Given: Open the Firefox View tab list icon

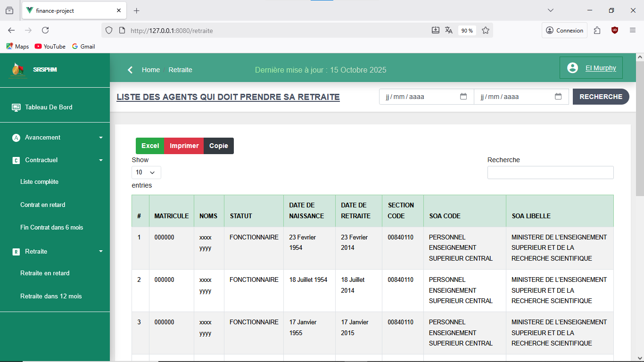Looking at the screenshot, I should tap(9, 10).
